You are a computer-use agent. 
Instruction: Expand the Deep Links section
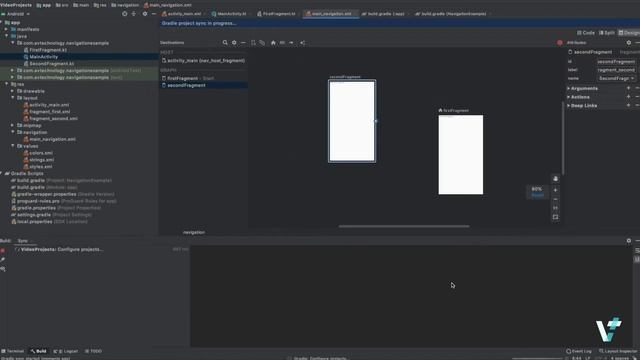[569, 105]
